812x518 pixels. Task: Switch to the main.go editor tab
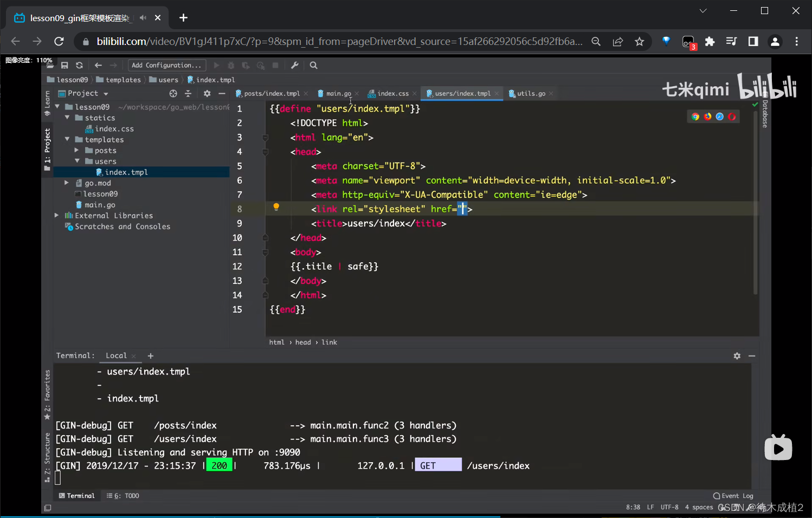[338, 94]
